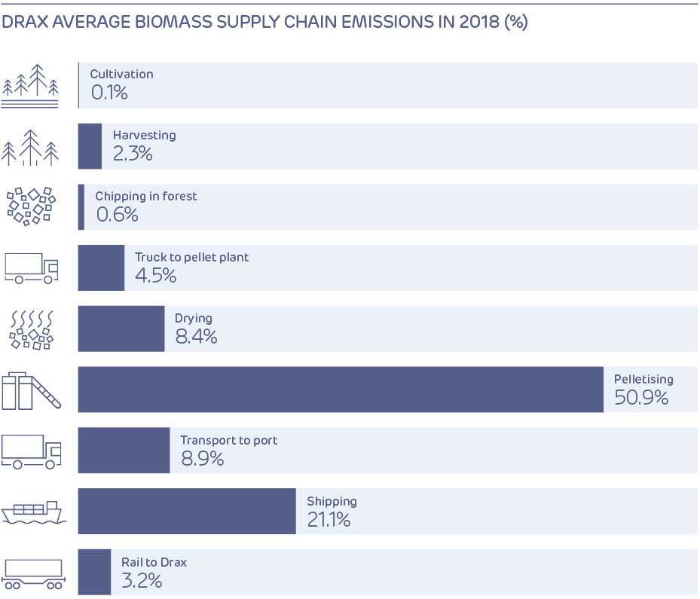Click the 21.1% Shipping value

pyautogui.click(x=329, y=519)
